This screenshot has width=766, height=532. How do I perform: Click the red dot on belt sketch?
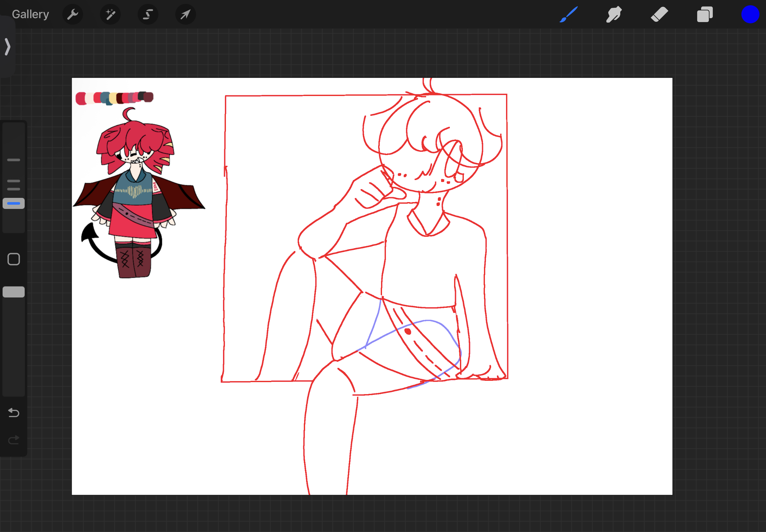408,331
